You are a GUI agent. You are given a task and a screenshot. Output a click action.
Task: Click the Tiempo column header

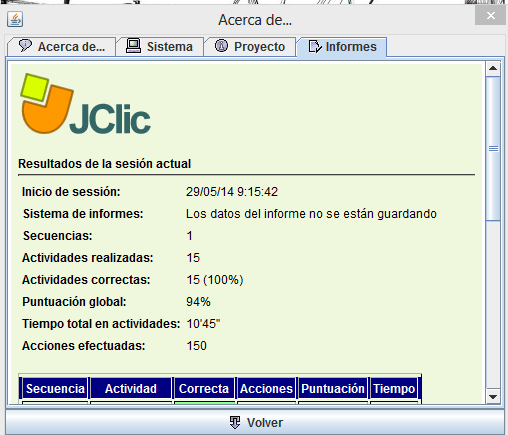[x=394, y=389]
